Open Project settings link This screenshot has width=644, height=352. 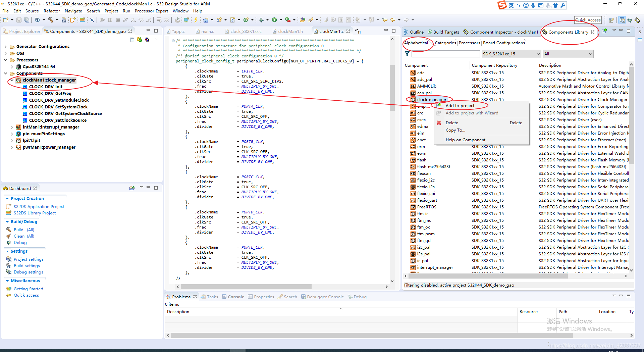tap(29, 259)
